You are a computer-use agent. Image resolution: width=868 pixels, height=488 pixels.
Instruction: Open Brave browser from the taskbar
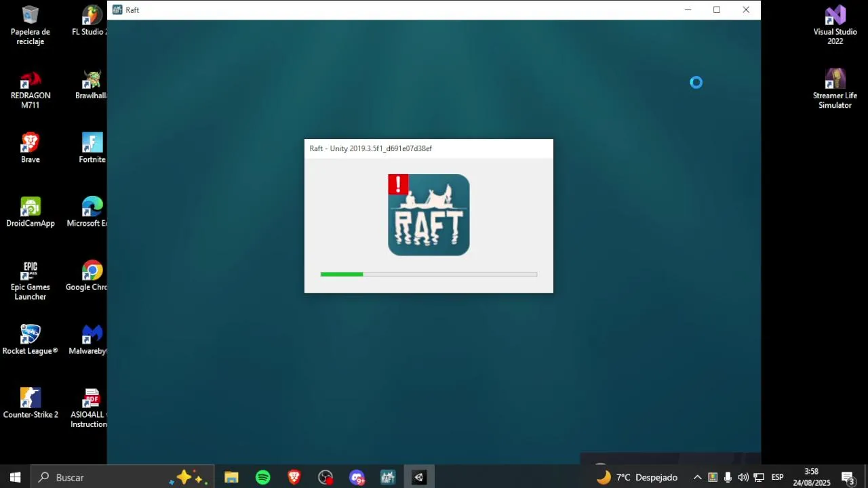point(294,477)
